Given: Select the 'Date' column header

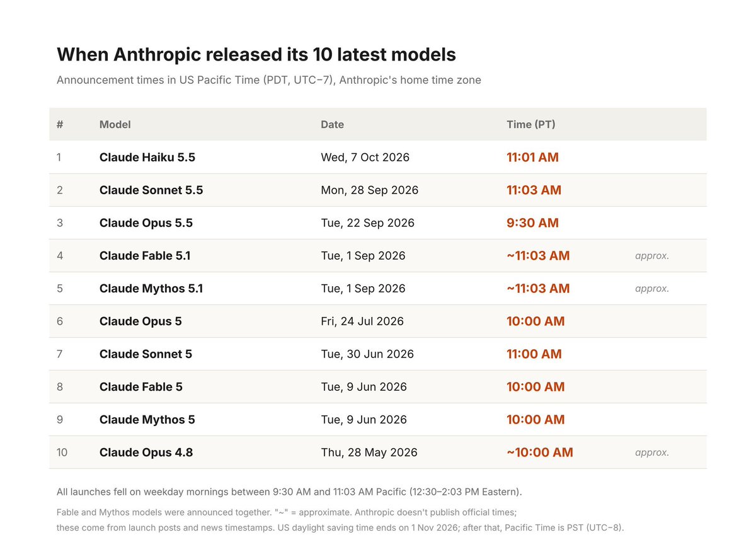Looking at the screenshot, I should point(333,124).
